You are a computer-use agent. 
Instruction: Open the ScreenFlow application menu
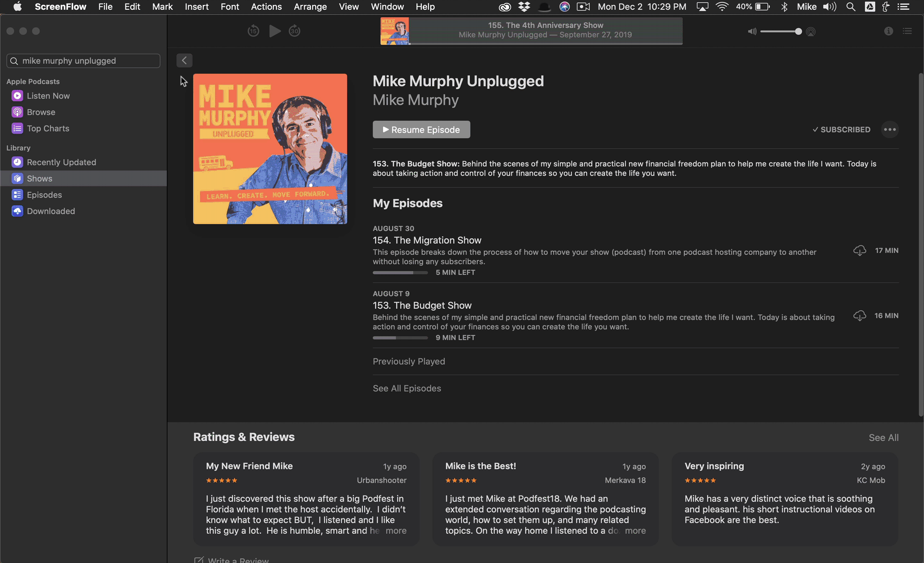[61, 7]
